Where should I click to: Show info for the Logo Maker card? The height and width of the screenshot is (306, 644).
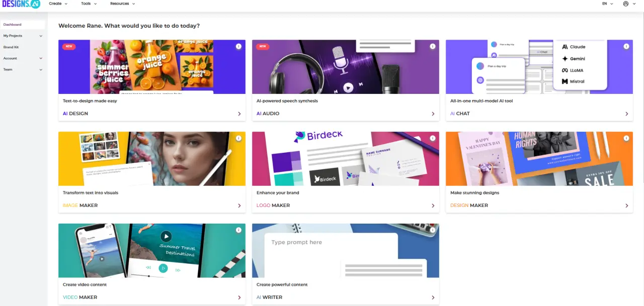tap(432, 138)
